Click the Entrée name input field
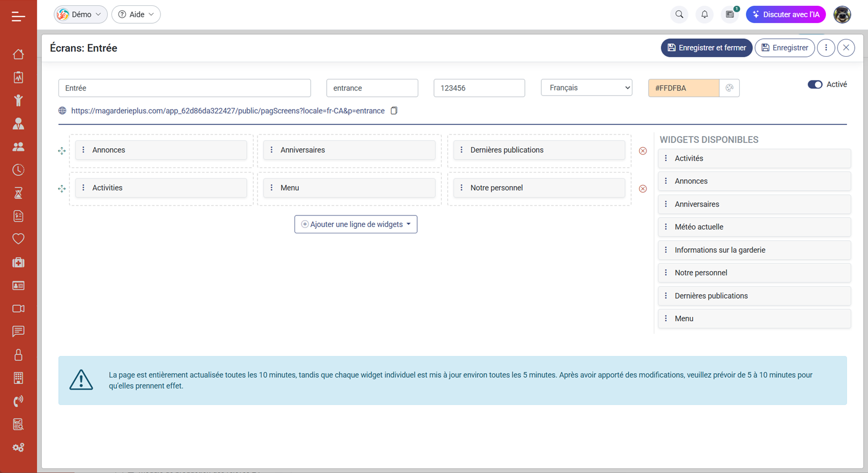Viewport: 868px width, 473px height. tap(184, 88)
